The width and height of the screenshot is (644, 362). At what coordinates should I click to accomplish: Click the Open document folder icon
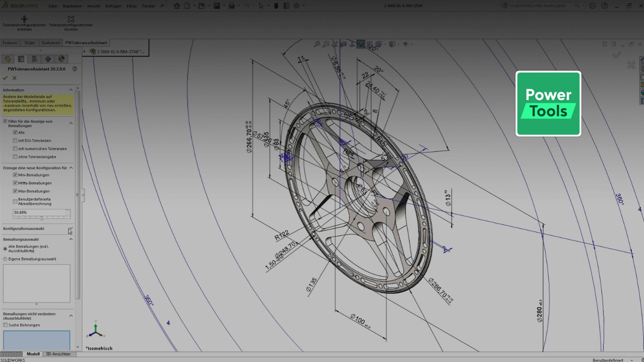pyautogui.click(x=202, y=6)
